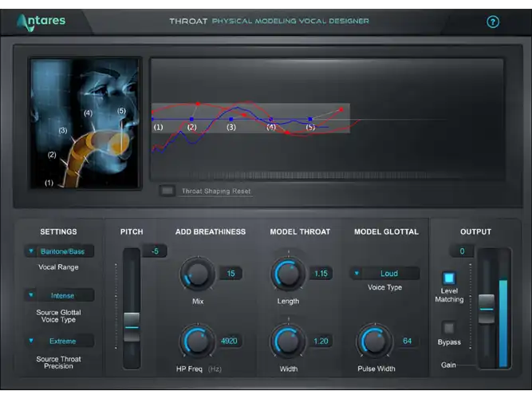Click blue throat point (1) in the graph
Image resolution: width=532 pixels, height=399 pixels.
click(152, 119)
